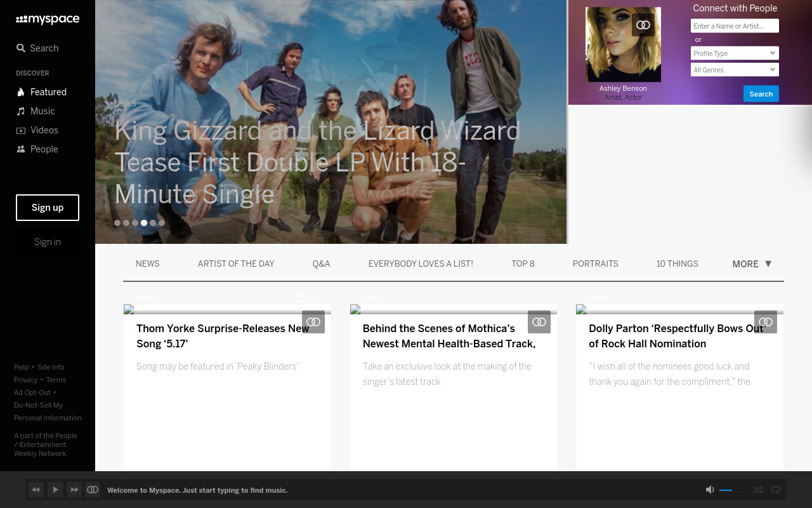The width and height of the screenshot is (812, 508).
Task: Open the Site Info footer link
Action: [51, 367]
